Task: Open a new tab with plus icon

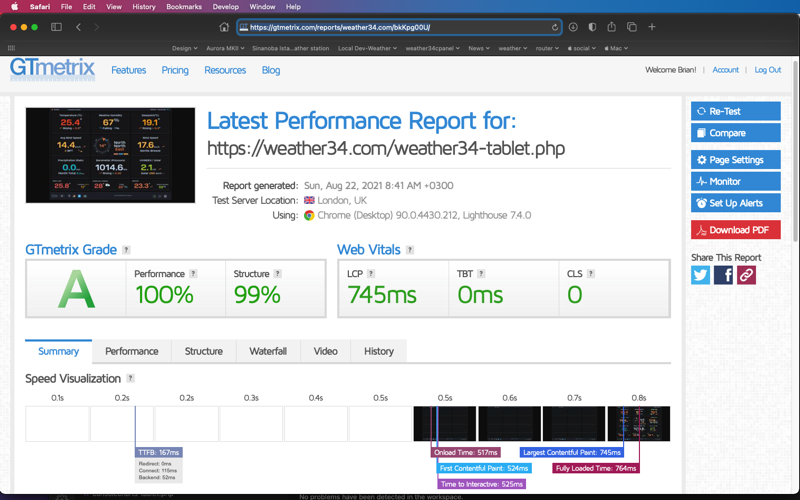Action: [652, 27]
